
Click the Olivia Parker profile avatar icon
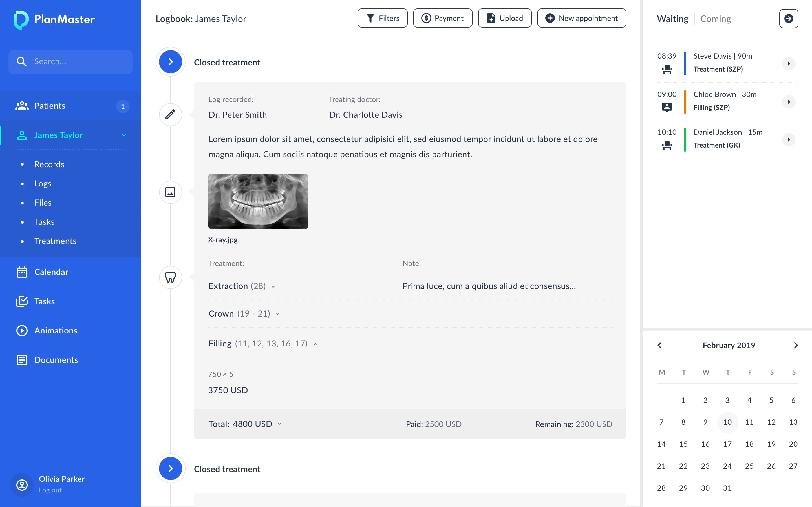(22, 485)
